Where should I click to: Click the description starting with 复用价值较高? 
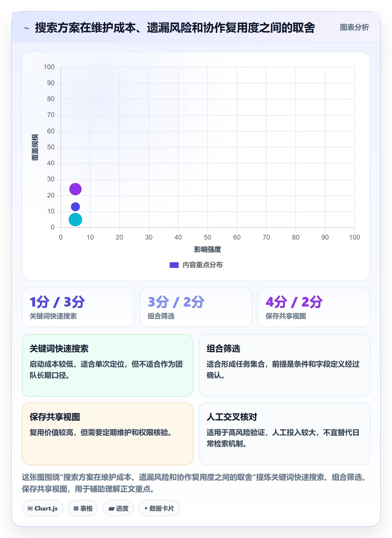point(101,433)
